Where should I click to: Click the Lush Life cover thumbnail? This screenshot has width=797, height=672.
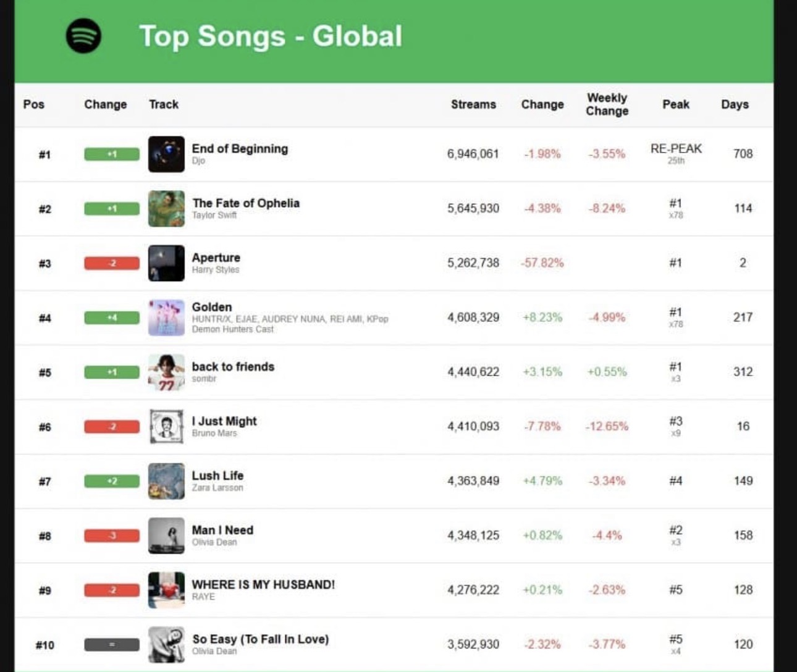166,481
